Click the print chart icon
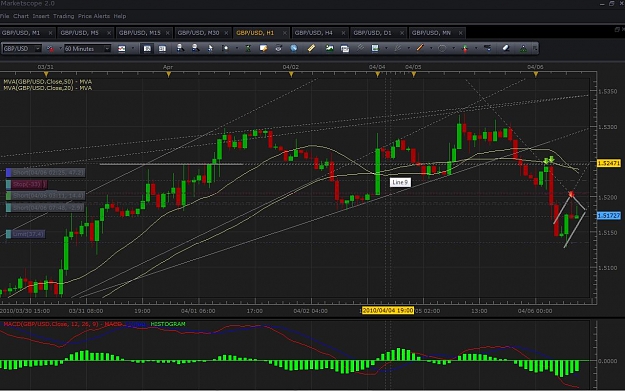The height and width of the screenshot is (391, 625). click(x=278, y=48)
